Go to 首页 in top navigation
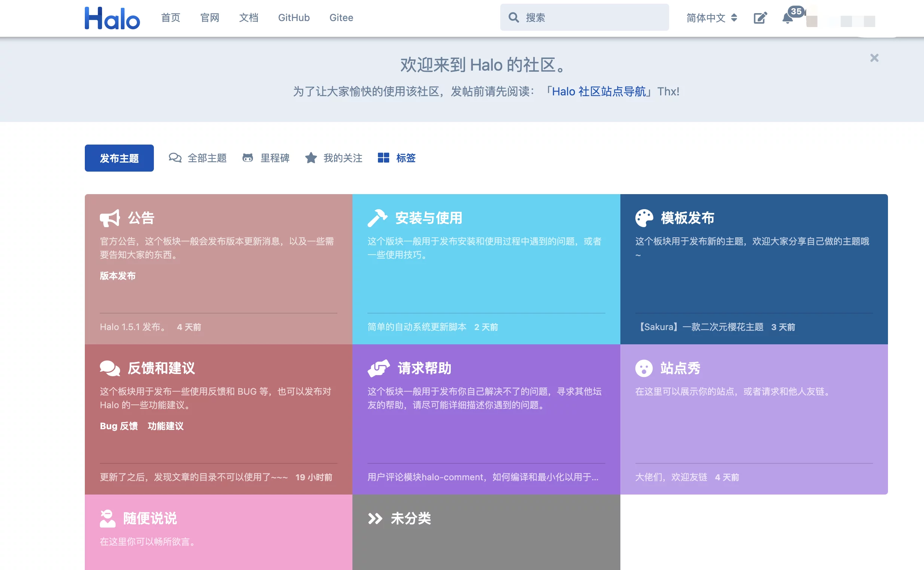The width and height of the screenshot is (924, 570). click(x=171, y=18)
